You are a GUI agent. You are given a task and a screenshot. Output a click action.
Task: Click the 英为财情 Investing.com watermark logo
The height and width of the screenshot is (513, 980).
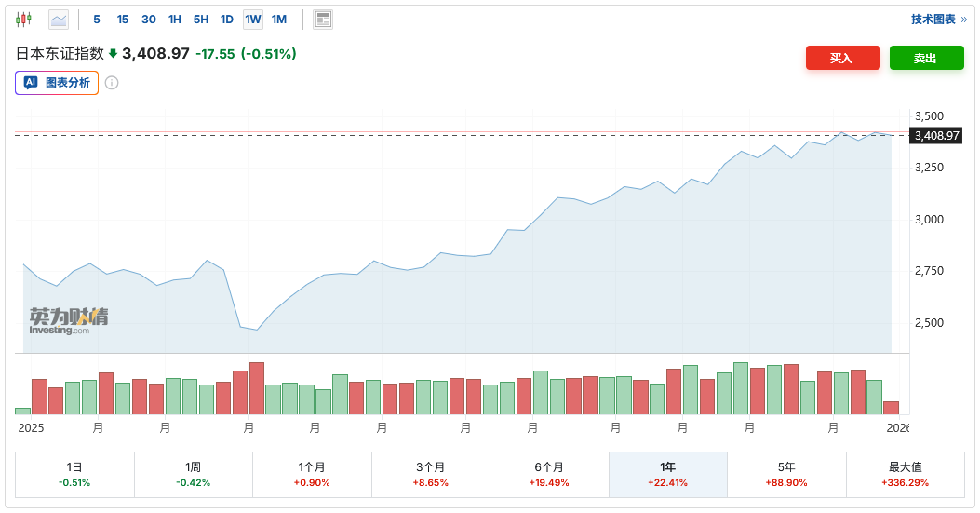pyautogui.click(x=68, y=320)
